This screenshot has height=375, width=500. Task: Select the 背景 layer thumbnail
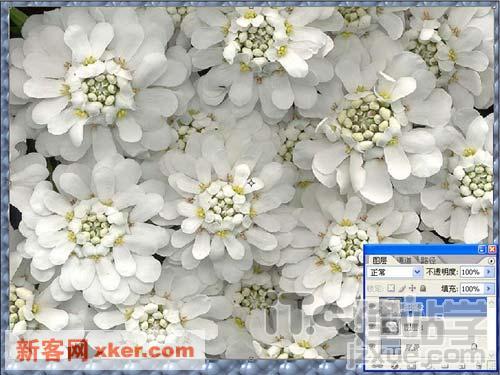click(390, 347)
